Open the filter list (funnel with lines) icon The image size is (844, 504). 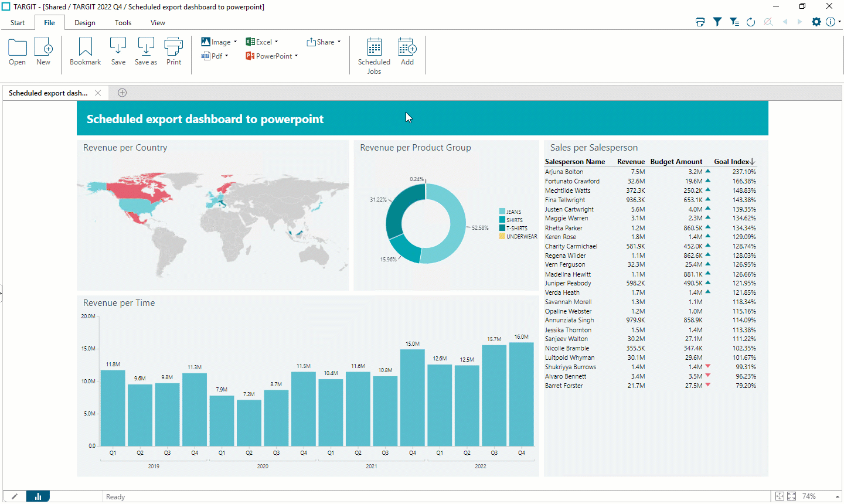click(x=734, y=22)
